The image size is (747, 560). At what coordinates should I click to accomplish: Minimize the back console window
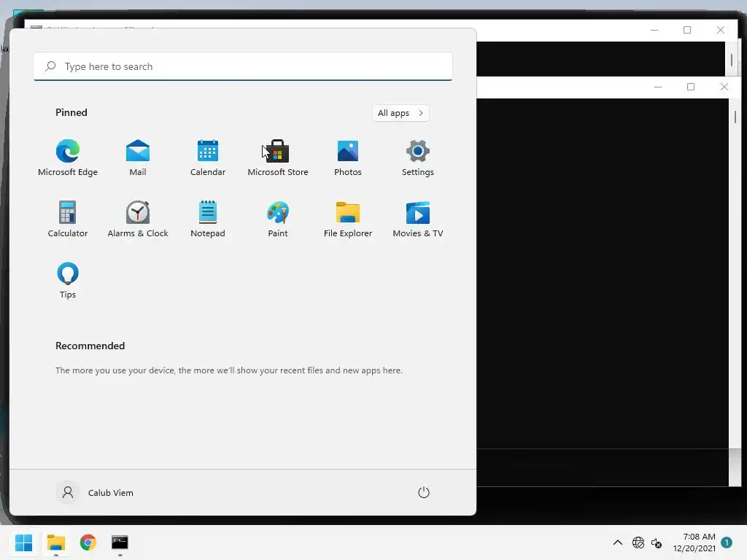654,30
